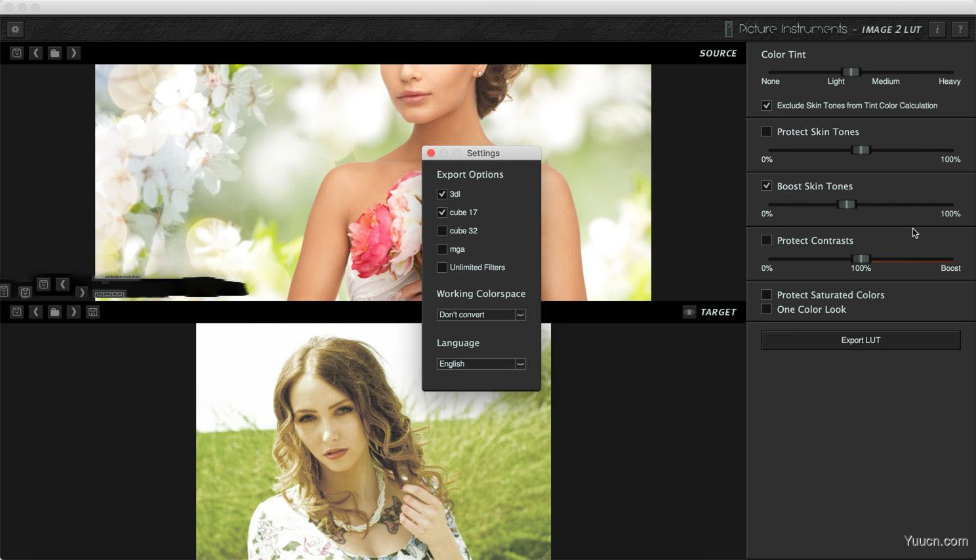Open settings with the gear icon
This screenshot has width=976, height=560.
click(15, 30)
